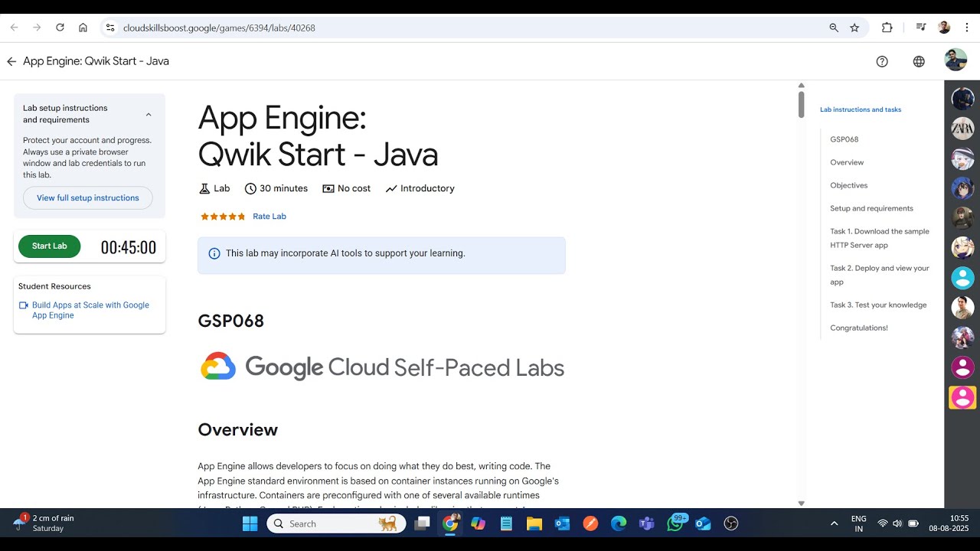Jump to Task 3 Test your knowledge

click(878, 305)
